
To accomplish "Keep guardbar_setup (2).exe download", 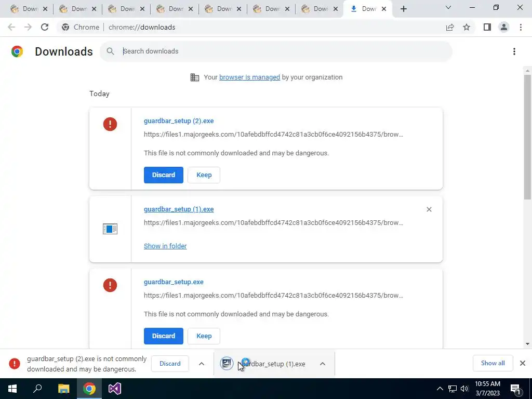I will tap(204, 175).
